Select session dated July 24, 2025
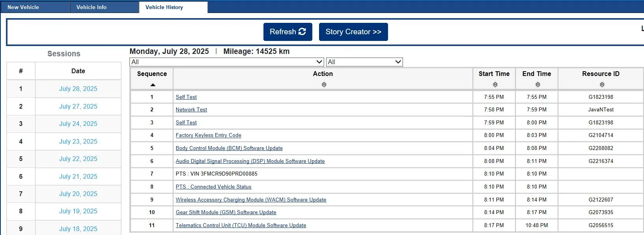Viewport: 644px width, 235px height. [x=78, y=124]
